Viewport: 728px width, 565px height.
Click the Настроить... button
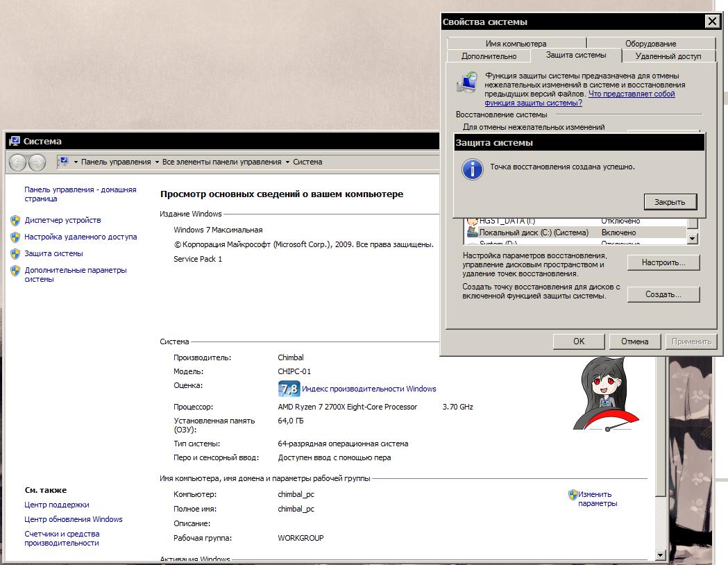(663, 263)
